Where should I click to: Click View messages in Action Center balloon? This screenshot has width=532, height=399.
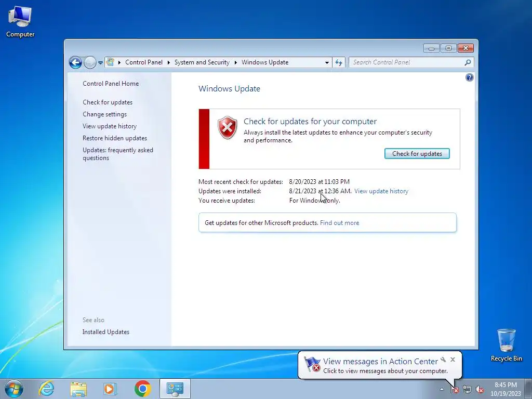[380, 362]
